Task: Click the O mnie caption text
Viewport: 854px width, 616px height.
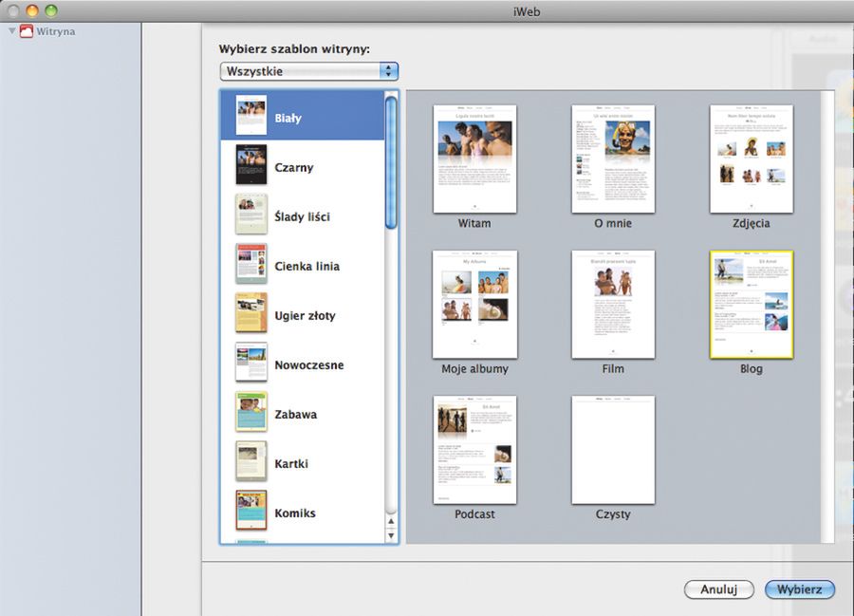Action: coord(613,223)
